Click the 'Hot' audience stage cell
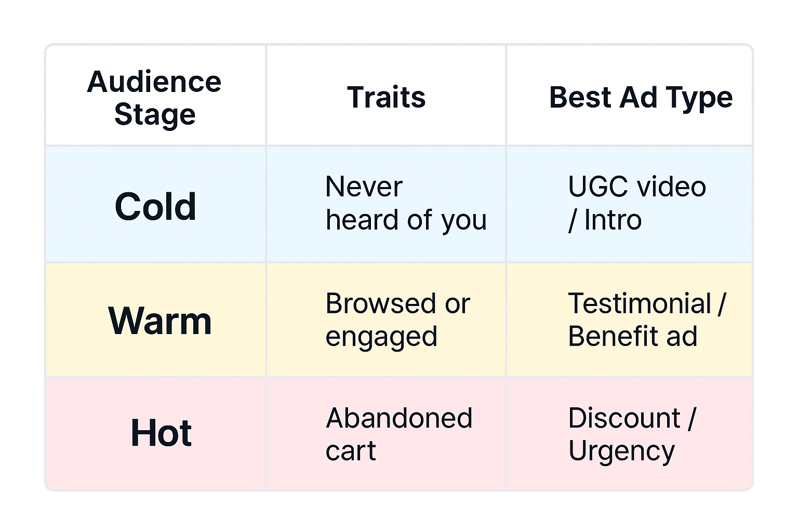This screenshot has height=532, width=798. click(x=161, y=433)
